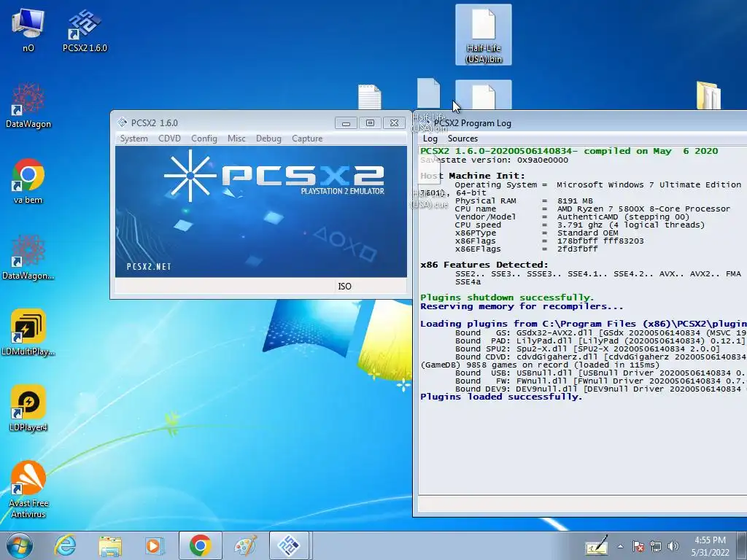Screen dimensions: 747x560
Task: Open the volume speaker tray icon
Action: (x=673, y=546)
